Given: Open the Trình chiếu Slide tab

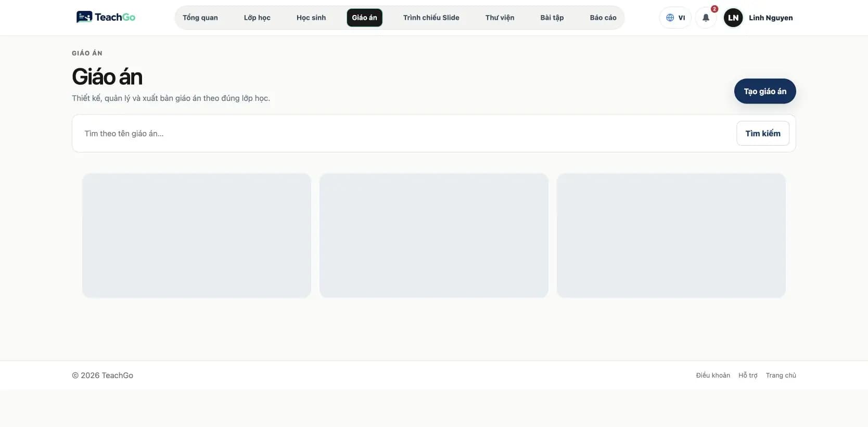Looking at the screenshot, I should [x=431, y=18].
